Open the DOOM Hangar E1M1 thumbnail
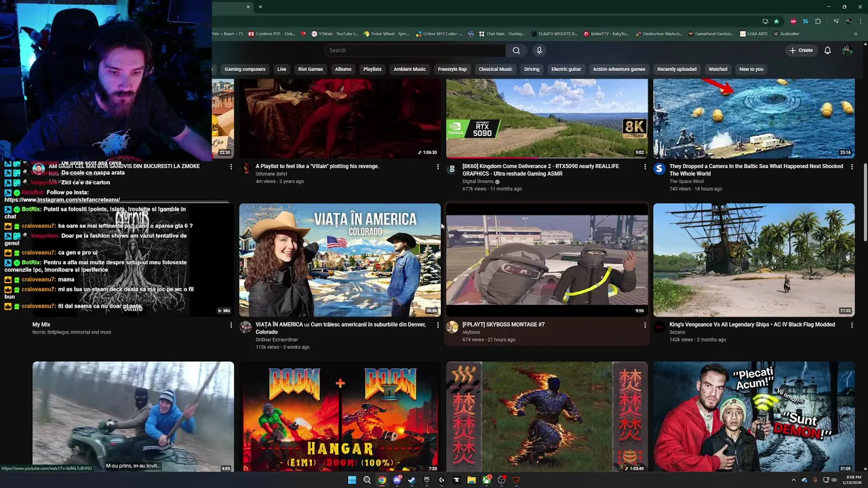The height and width of the screenshot is (488, 868). coord(340,417)
